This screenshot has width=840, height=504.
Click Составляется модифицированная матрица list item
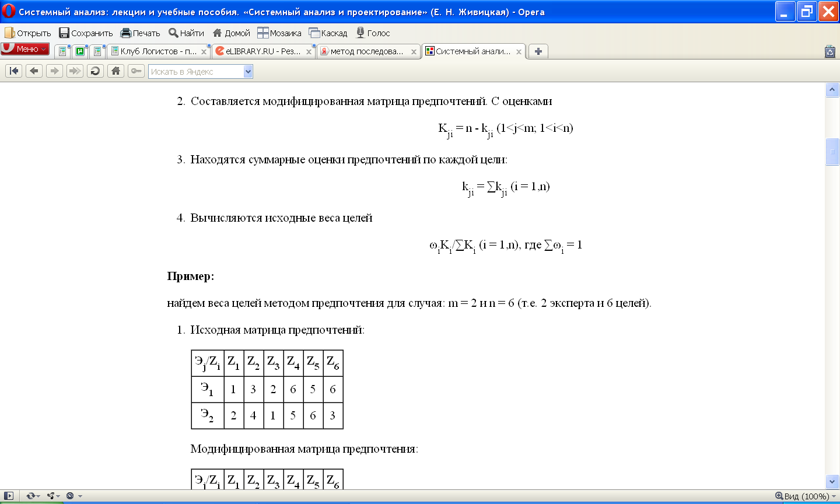(x=371, y=101)
